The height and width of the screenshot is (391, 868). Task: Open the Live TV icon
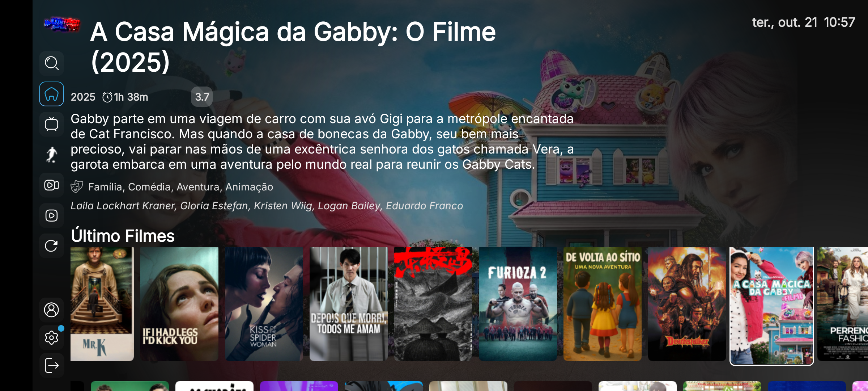[x=51, y=124]
